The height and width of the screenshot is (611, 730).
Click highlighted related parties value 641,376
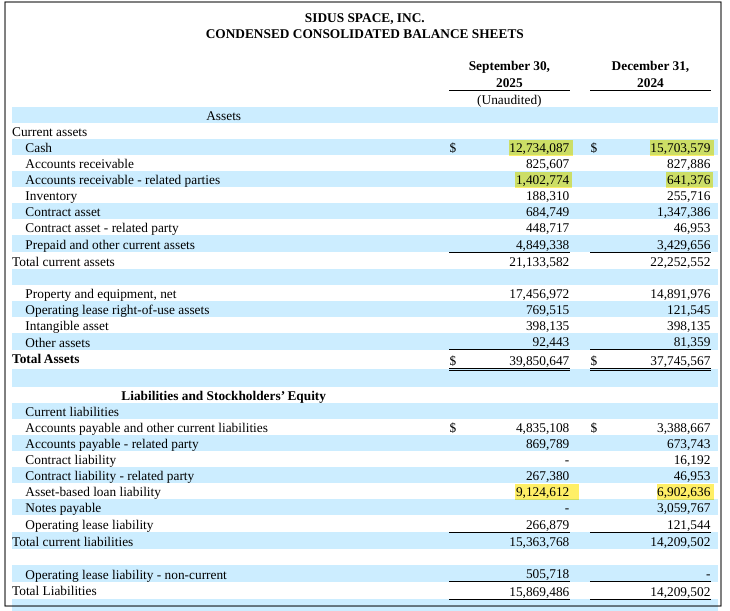coord(689,180)
